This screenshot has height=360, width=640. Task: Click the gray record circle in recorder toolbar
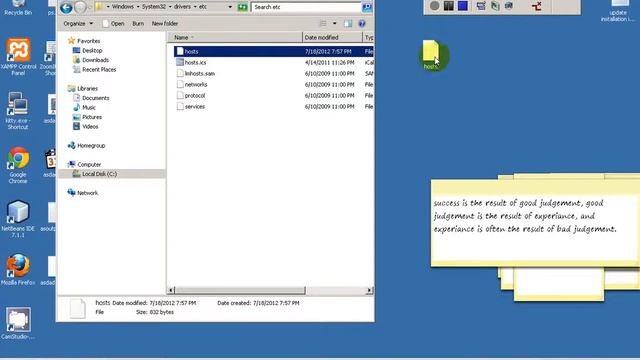point(435,6)
